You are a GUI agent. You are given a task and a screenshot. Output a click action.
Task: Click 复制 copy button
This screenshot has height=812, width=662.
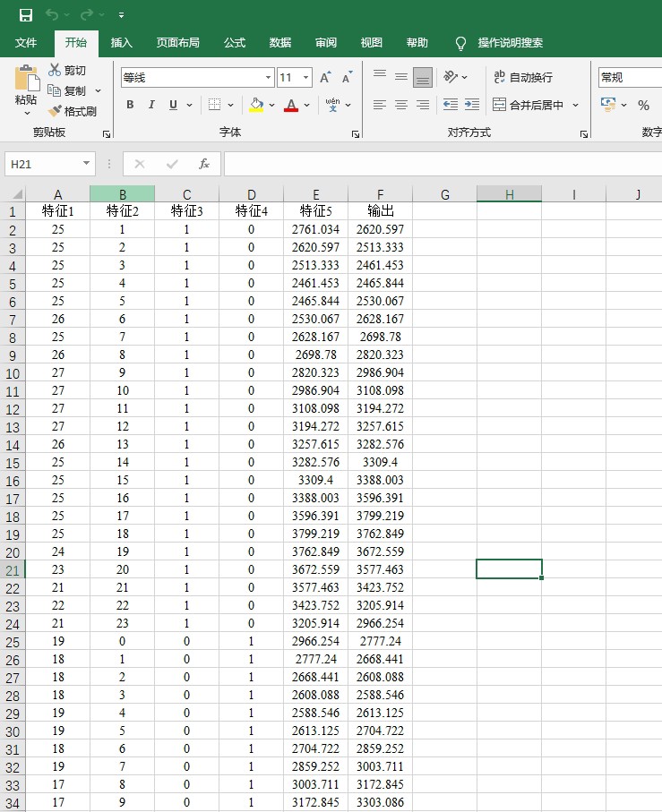pyautogui.click(x=67, y=90)
